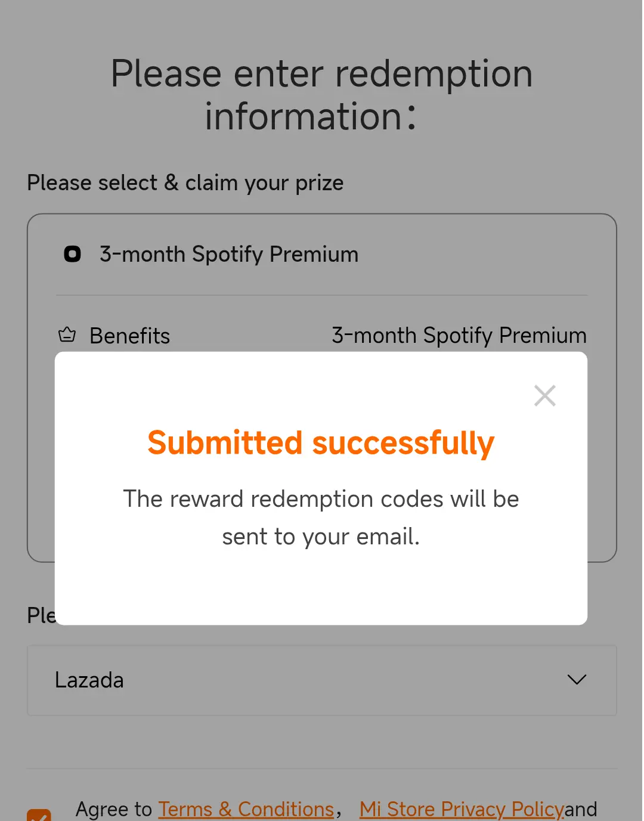The width and height of the screenshot is (644, 821).
Task: Click the word and after Privacy Policy
Action: 581,810
